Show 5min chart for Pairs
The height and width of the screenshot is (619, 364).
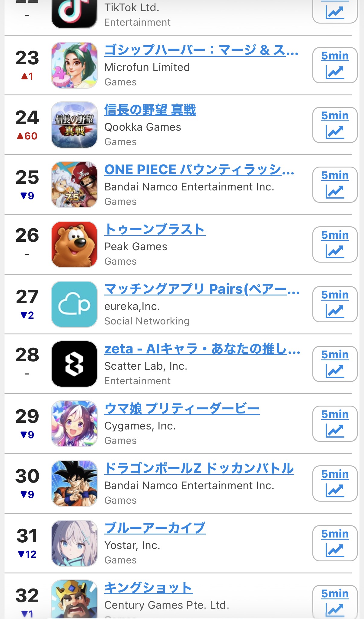pyautogui.click(x=335, y=304)
